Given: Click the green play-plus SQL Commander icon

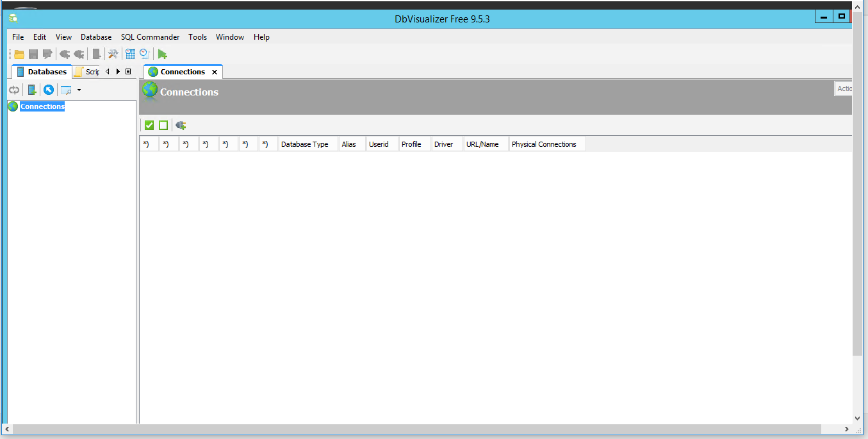Looking at the screenshot, I should [163, 54].
